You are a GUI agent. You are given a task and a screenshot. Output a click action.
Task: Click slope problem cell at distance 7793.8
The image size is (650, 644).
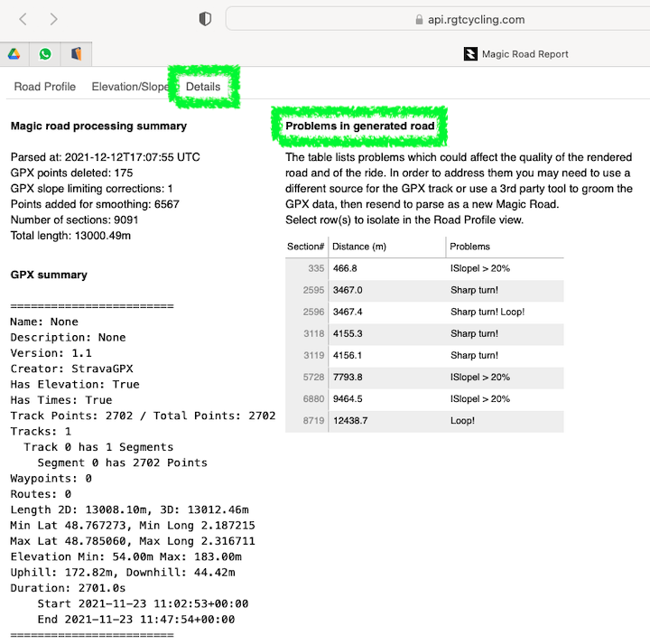tap(480, 378)
